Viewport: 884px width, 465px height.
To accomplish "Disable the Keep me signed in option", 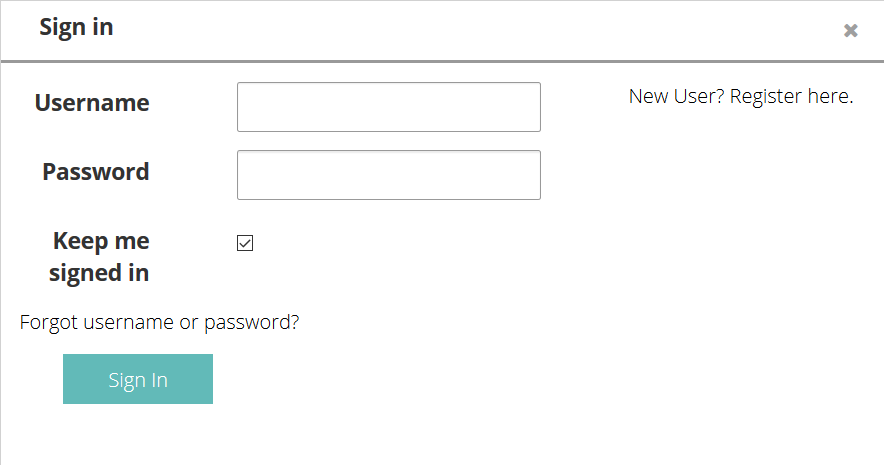I will [x=245, y=243].
